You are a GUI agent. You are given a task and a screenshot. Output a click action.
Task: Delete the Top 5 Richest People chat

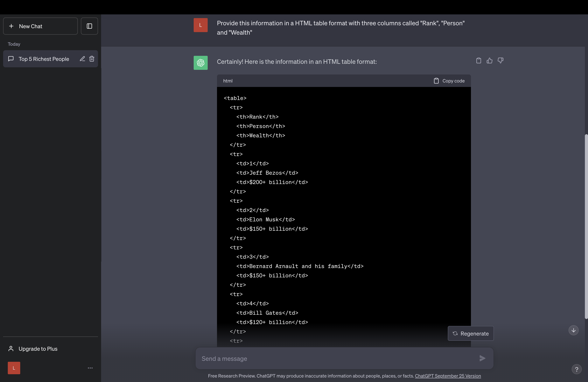[x=92, y=59]
